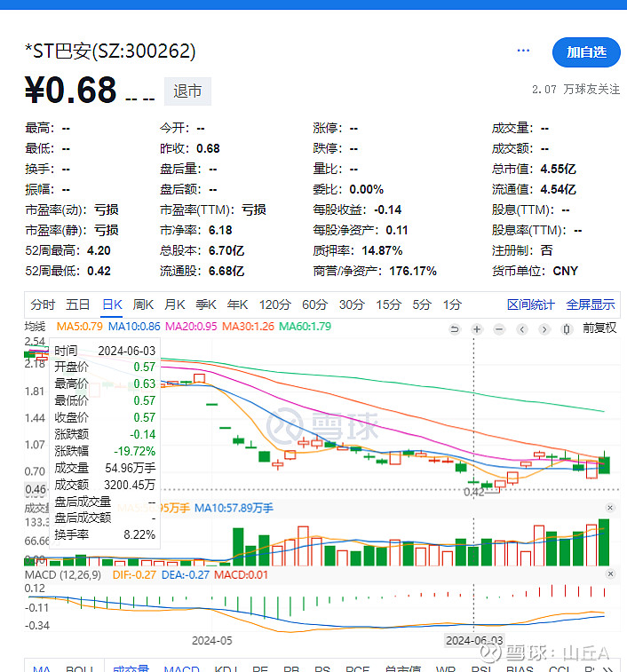Switch chart to 15分 interval
Image resolution: width=627 pixels, height=672 pixels.
pyautogui.click(x=389, y=304)
